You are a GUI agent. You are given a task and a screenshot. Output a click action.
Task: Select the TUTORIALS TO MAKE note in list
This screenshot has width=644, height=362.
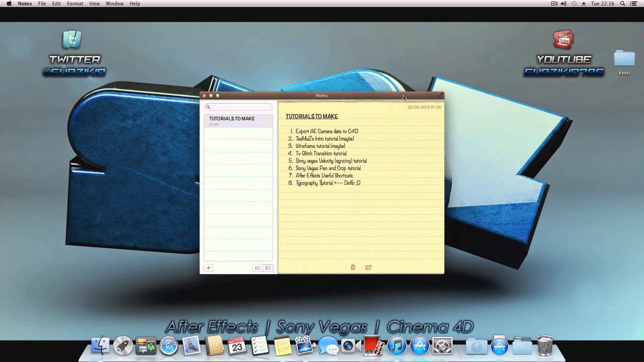pyautogui.click(x=238, y=121)
